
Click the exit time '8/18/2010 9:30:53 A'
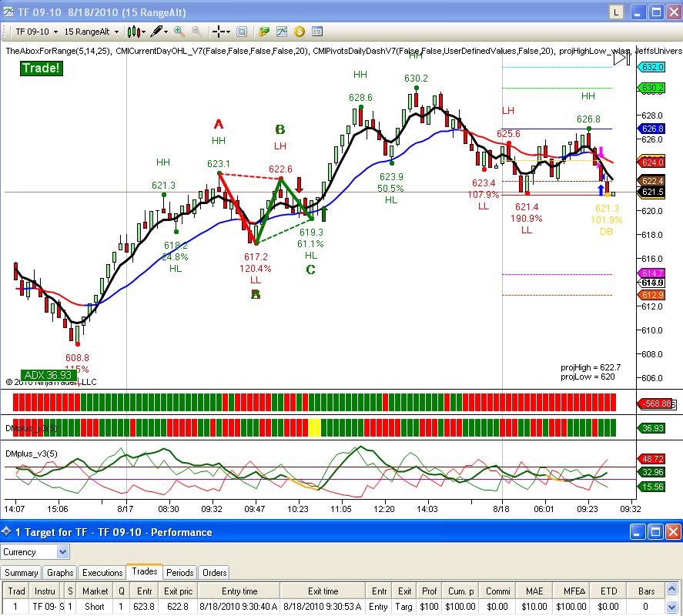(x=323, y=607)
